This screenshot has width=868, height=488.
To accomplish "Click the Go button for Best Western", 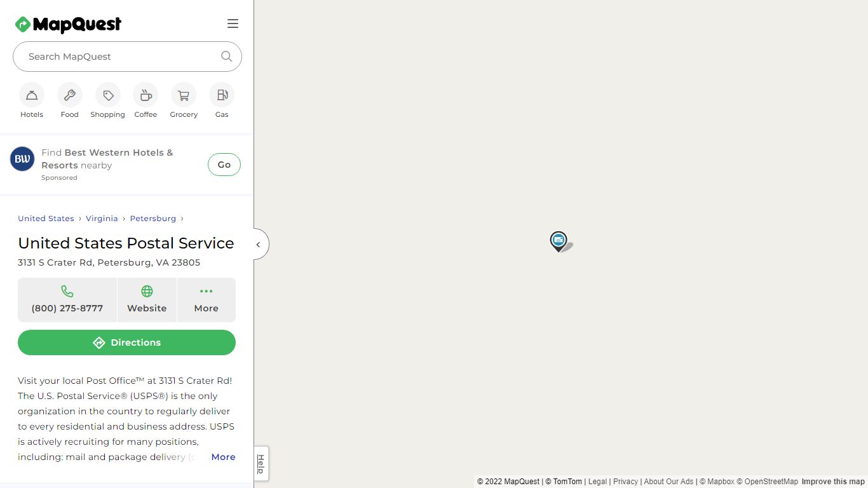I will (x=224, y=165).
